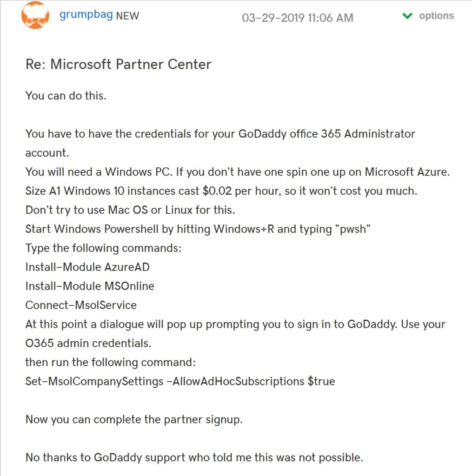Click "then run the following command:" text
This screenshot has width=472, height=476.
click(111, 363)
